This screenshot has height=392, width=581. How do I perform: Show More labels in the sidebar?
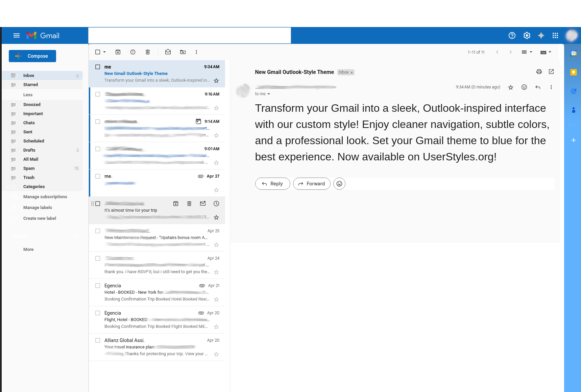pos(28,249)
